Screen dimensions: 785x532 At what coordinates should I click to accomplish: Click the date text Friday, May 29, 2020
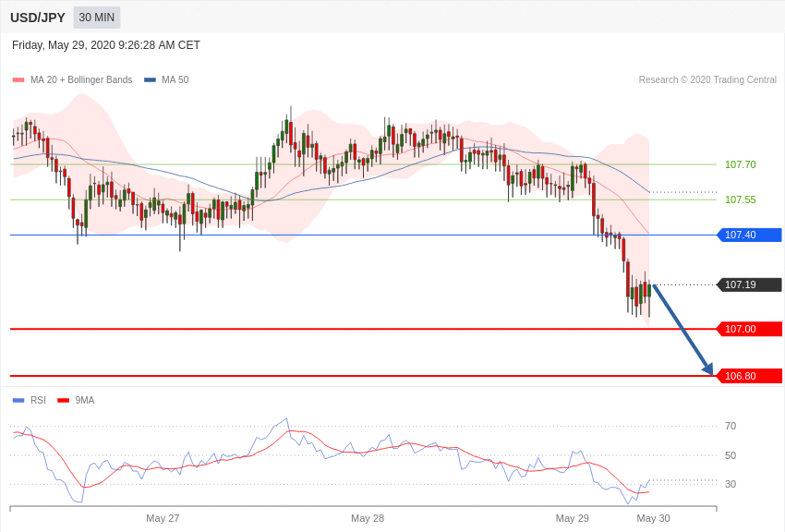pos(64,45)
